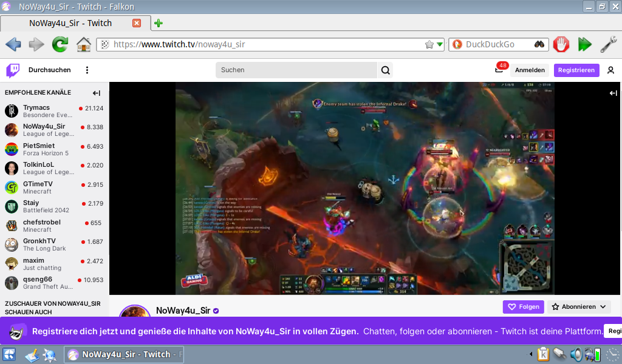Click the DuckDuckGo search engine icon
This screenshot has height=364, width=622.
click(x=457, y=44)
